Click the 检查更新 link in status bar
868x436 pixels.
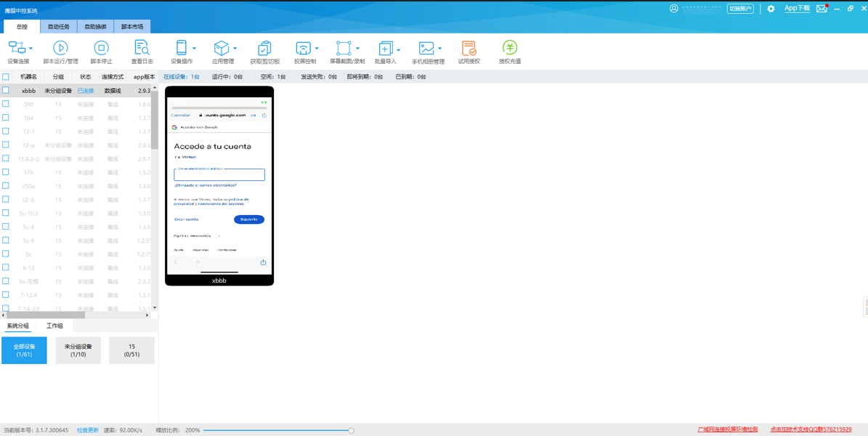87,430
